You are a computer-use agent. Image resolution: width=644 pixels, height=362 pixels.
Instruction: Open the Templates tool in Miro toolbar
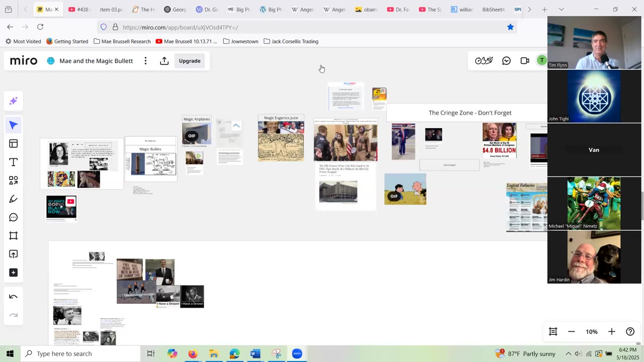(14, 144)
